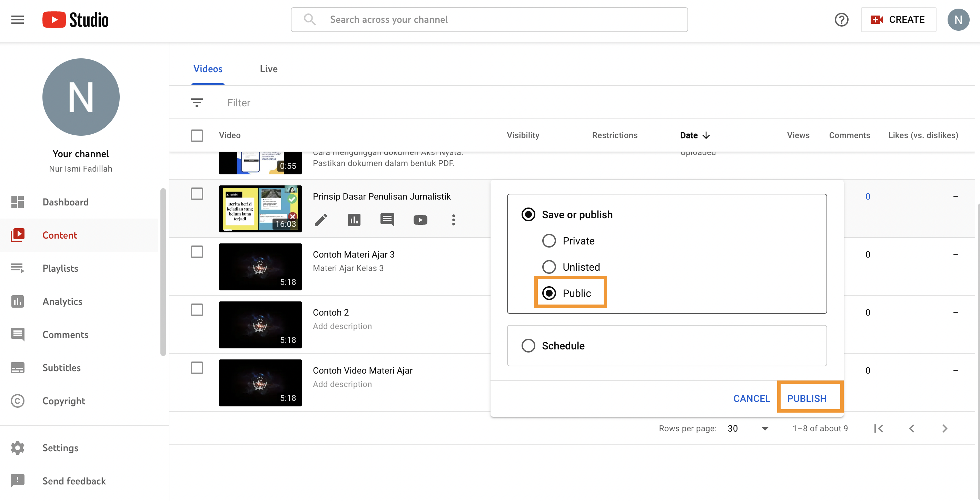Sort by Date column arrow
The width and height of the screenshot is (980, 501).
tap(706, 135)
